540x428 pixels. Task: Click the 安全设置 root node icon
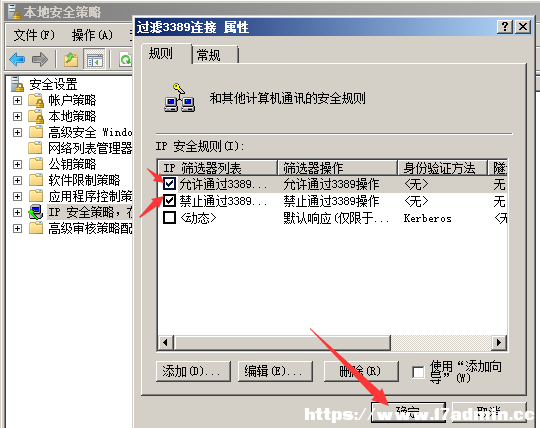tap(17, 84)
